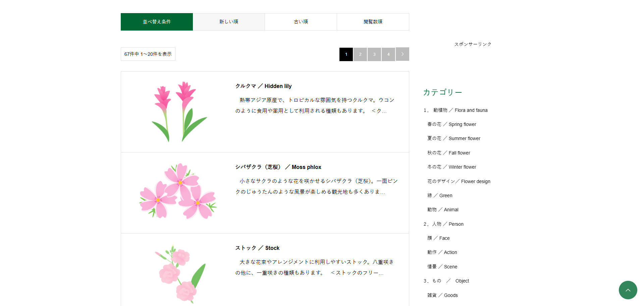This screenshot has height=306, width=644.
Task: Select the 閲覧数順 sorting option
Action: pyautogui.click(x=373, y=21)
